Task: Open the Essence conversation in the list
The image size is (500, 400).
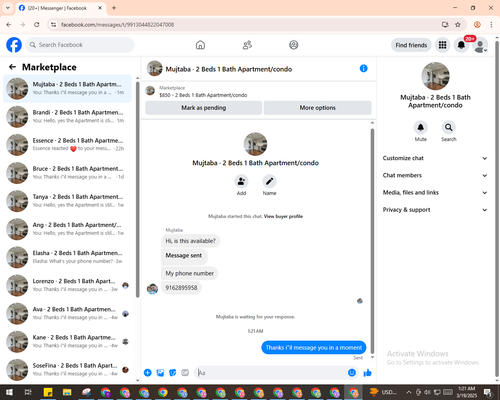Action: [68, 145]
